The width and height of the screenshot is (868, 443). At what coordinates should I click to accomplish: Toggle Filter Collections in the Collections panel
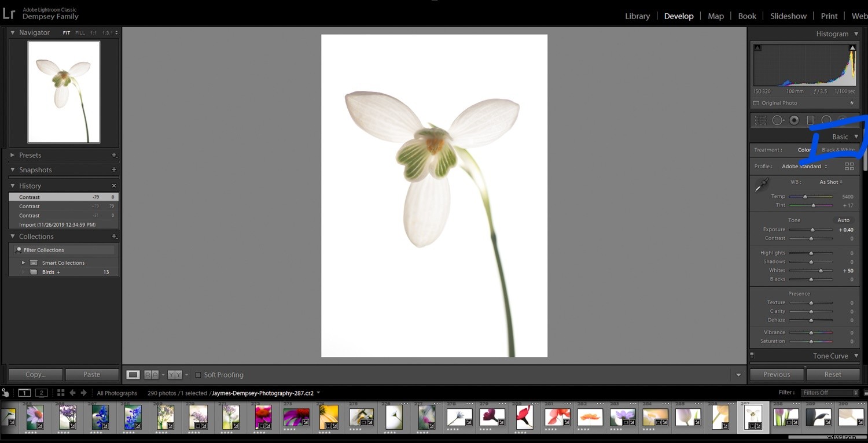42,249
